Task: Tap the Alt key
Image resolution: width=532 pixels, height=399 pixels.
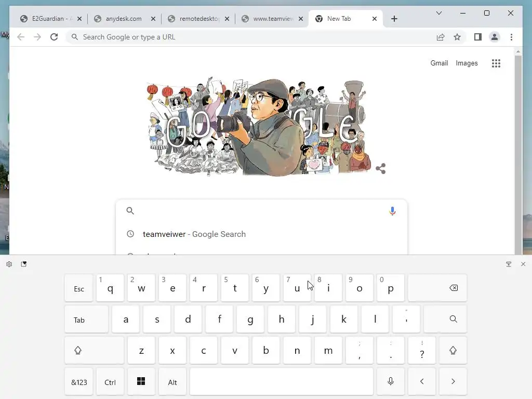Action: pos(172,381)
